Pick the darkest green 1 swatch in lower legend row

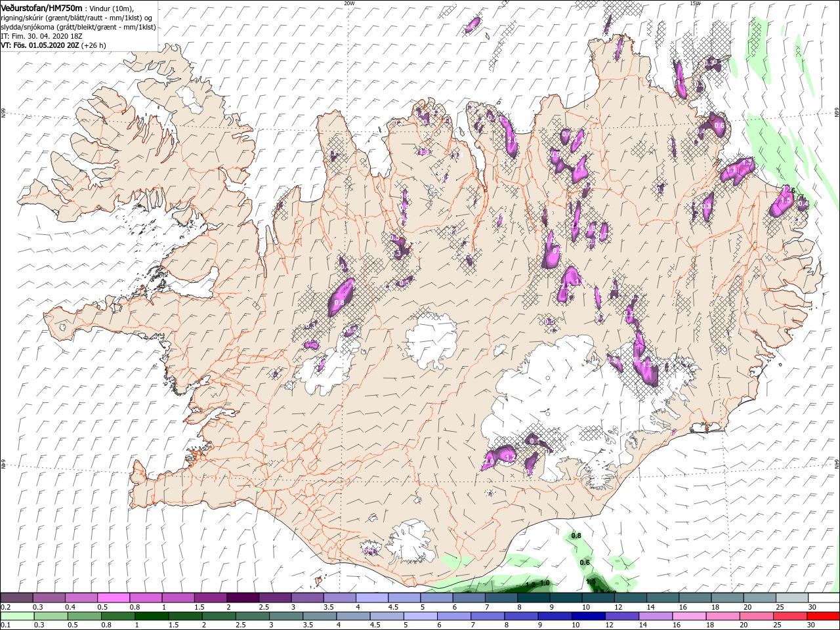pos(151,616)
